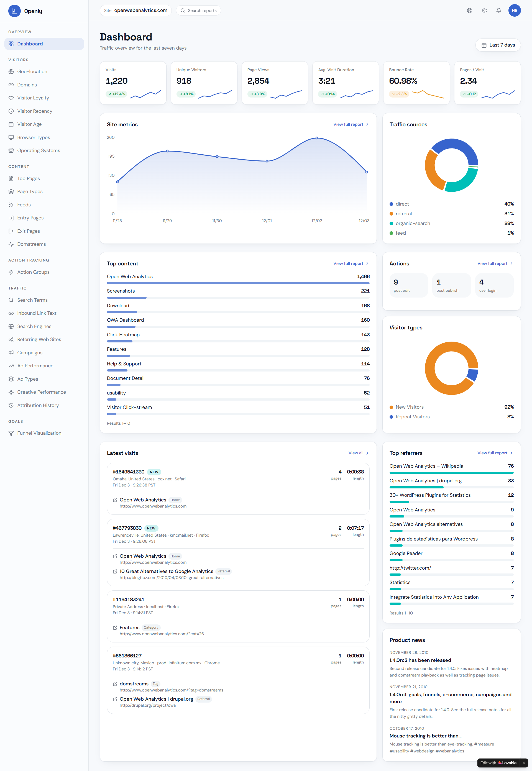Open visit #467793830

click(127, 528)
